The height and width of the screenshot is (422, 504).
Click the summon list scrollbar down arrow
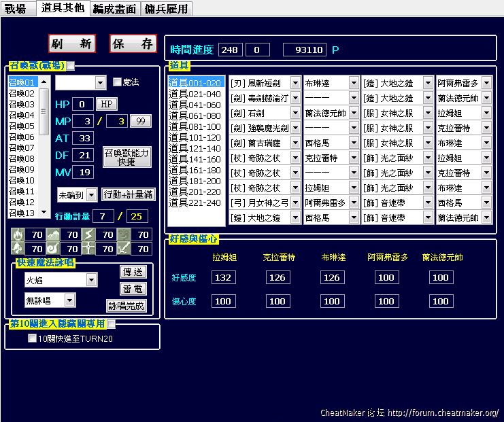click(x=45, y=213)
